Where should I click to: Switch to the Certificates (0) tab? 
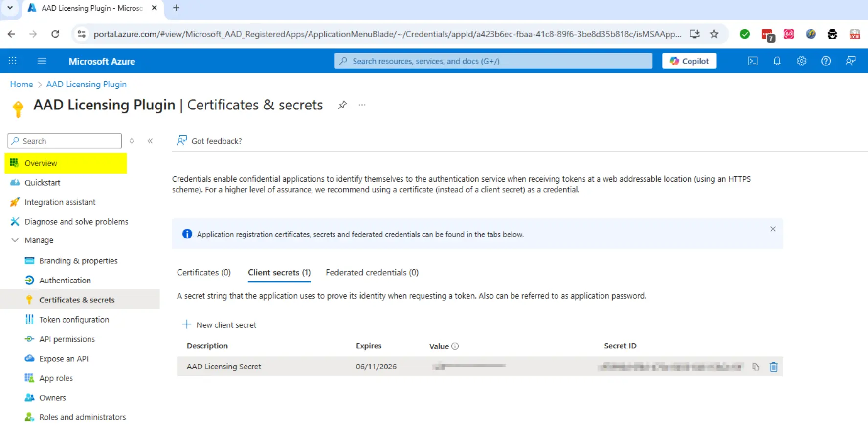click(x=203, y=273)
